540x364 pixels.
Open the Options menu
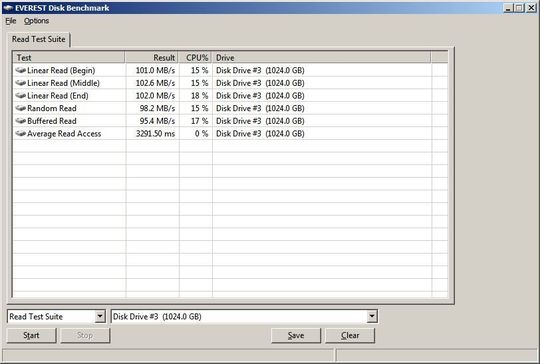pyautogui.click(x=37, y=21)
